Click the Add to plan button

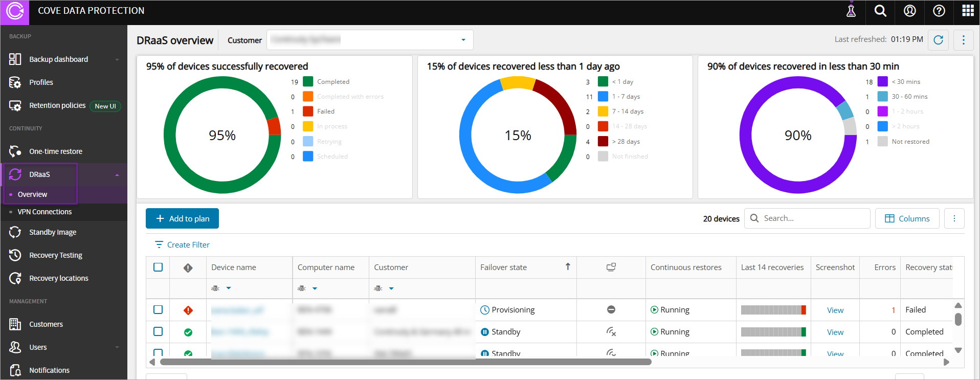point(182,218)
